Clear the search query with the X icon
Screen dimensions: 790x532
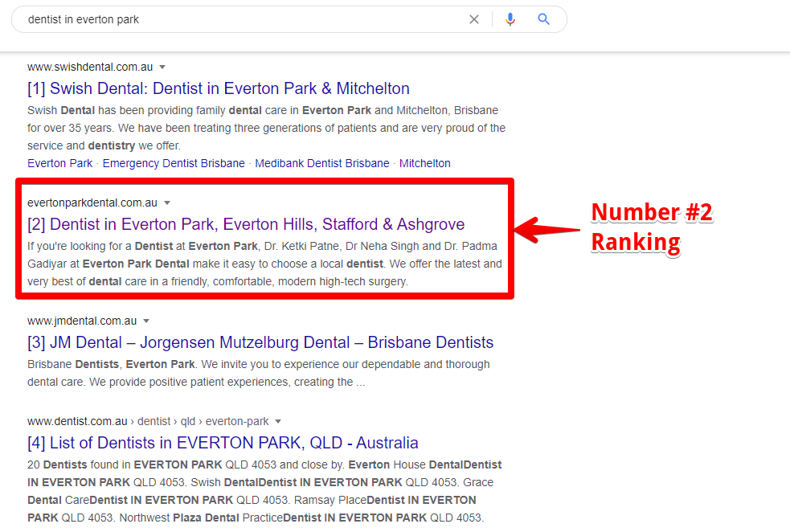click(474, 18)
